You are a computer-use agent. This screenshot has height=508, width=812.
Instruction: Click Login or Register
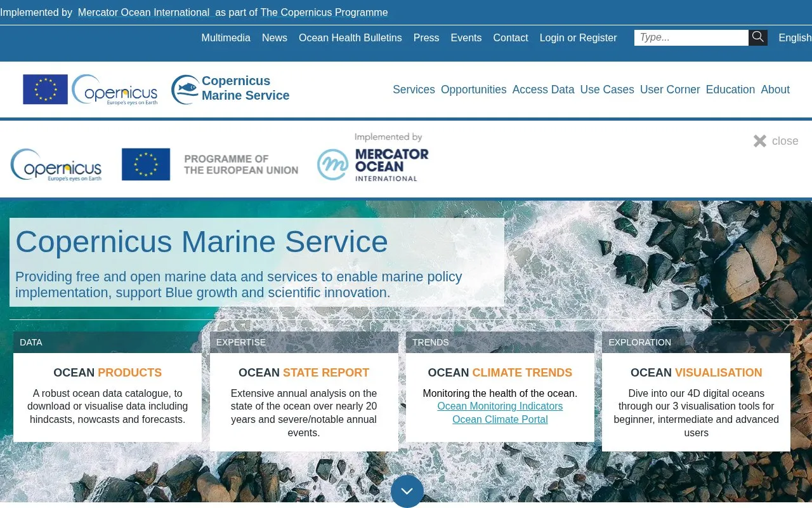coord(579,37)
